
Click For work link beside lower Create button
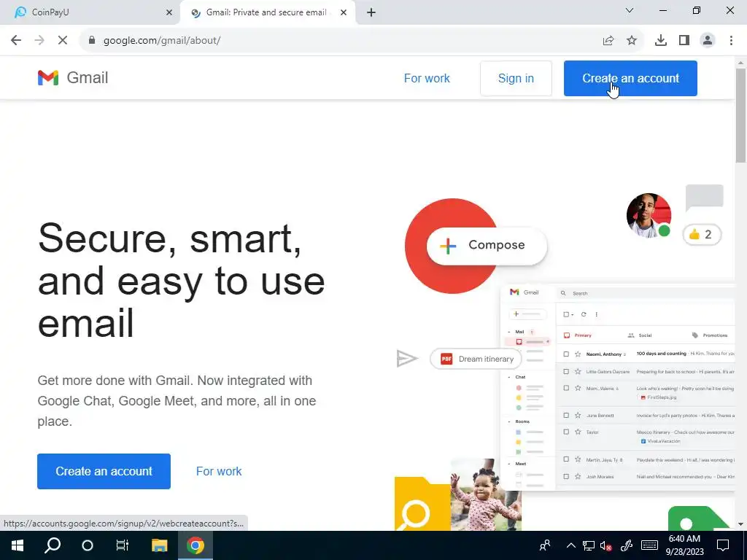coord(219,471)
